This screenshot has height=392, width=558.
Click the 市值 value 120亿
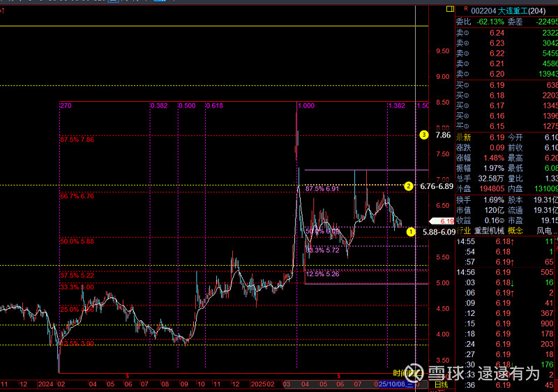pyautogui.click(x=494, y=210)
